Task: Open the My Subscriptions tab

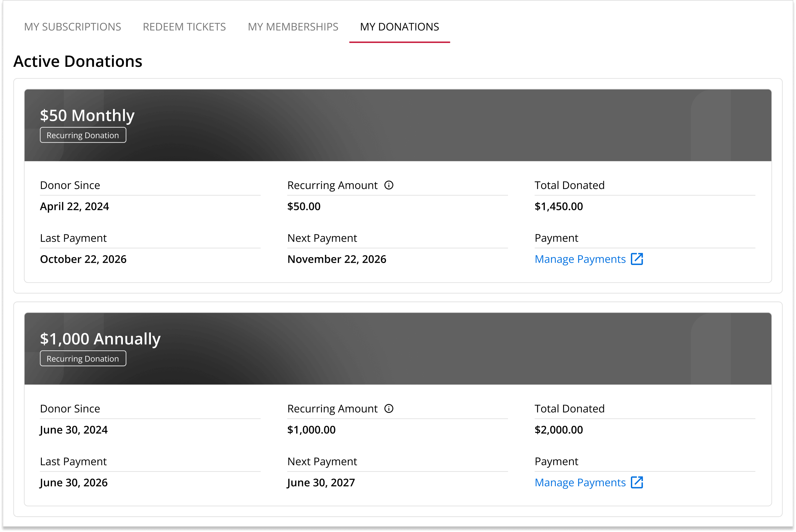Action: (x=72, y=27)
